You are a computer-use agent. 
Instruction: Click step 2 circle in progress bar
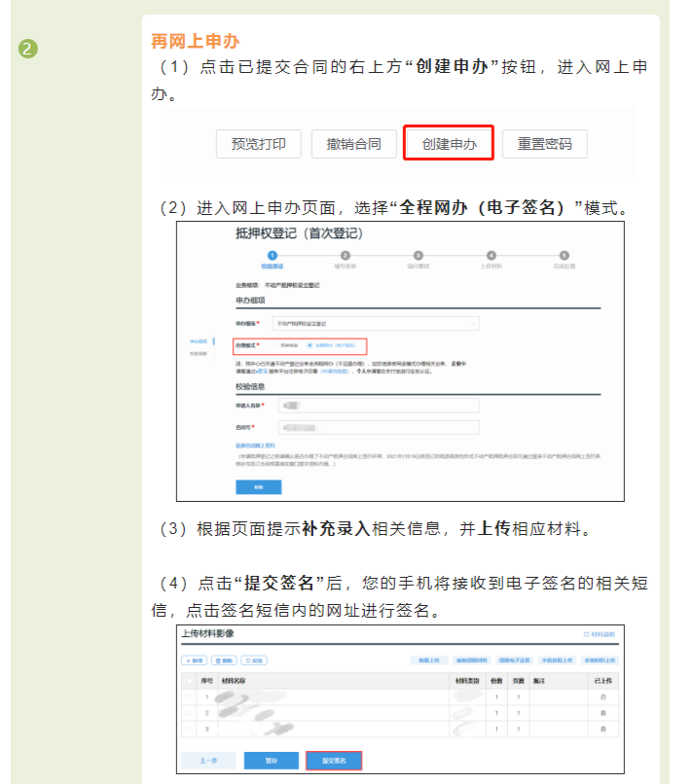coord(346,255)
